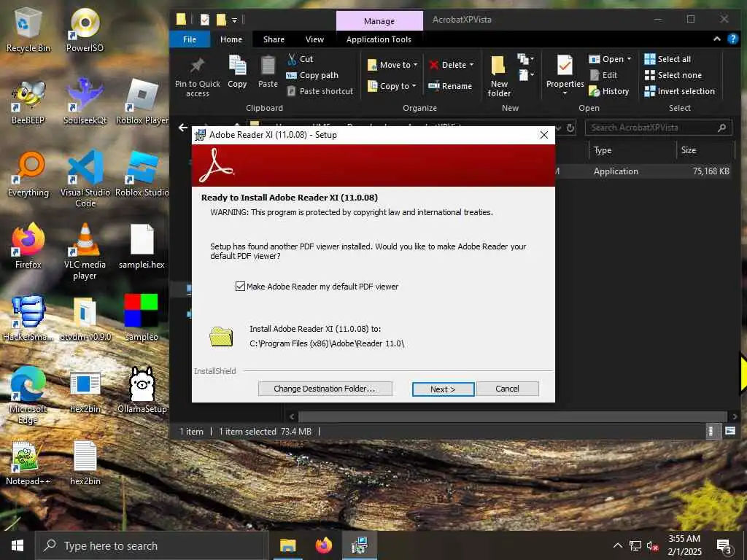
Task: Switch to the Application Tools tab
Action: 379,39
